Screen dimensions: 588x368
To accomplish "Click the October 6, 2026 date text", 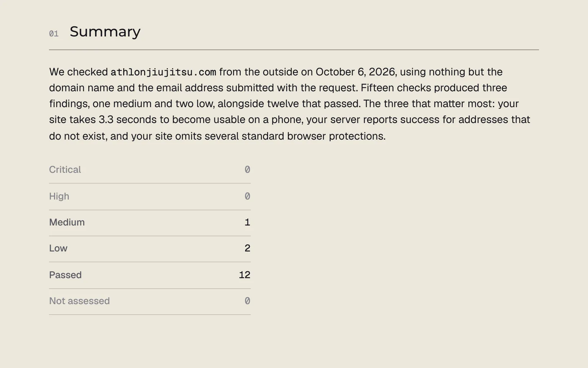I will tap(355, 72).
